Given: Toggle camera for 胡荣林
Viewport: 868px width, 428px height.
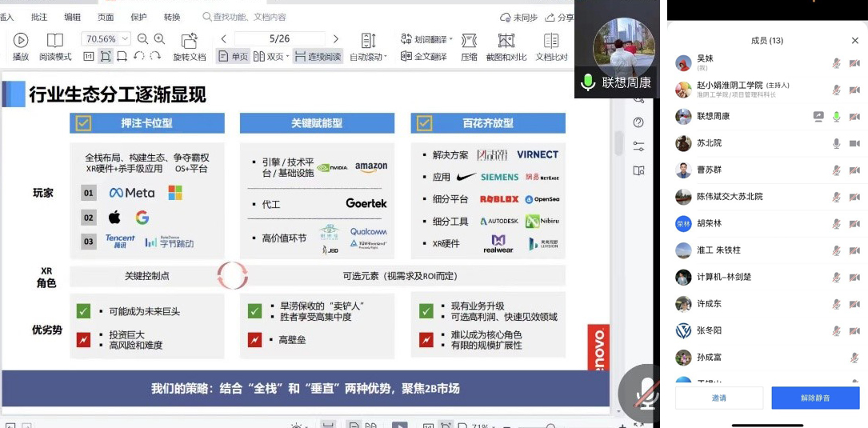Looking at the screenshot, I should (x=854, y=224).
